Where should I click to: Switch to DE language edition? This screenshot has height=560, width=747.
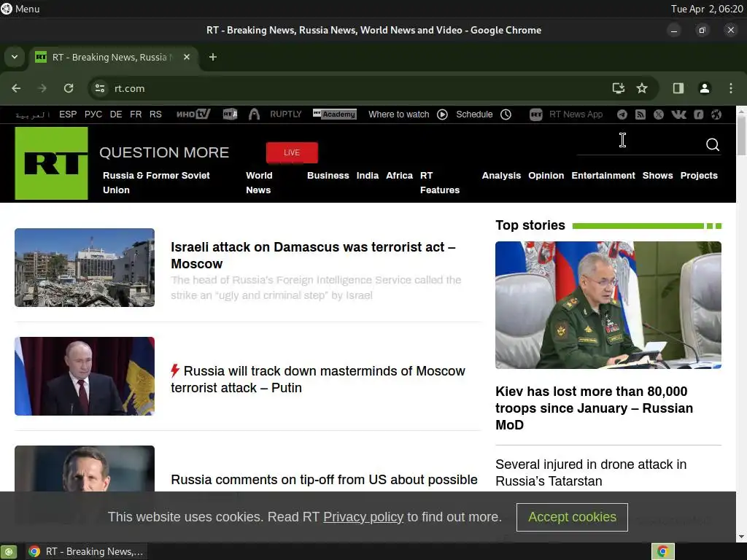116,114
